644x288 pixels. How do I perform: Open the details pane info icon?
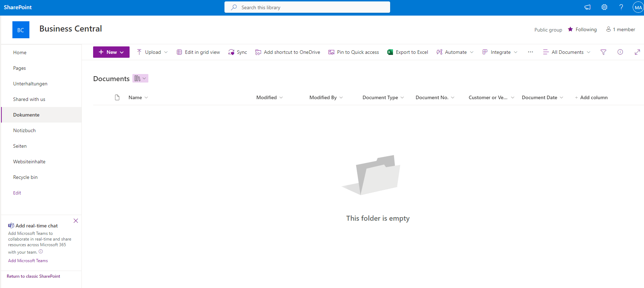point(620,52)
